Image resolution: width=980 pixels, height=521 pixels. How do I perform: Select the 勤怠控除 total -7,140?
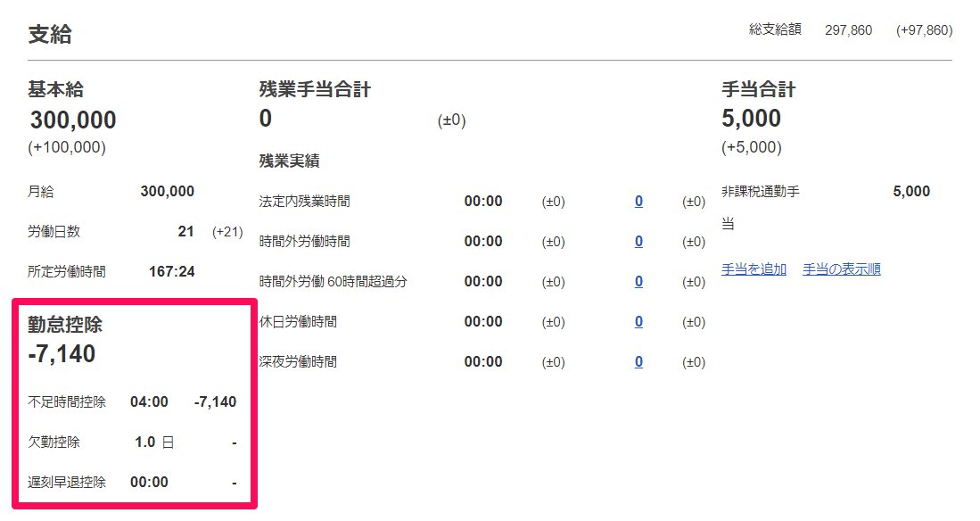(x=62, y=354)
